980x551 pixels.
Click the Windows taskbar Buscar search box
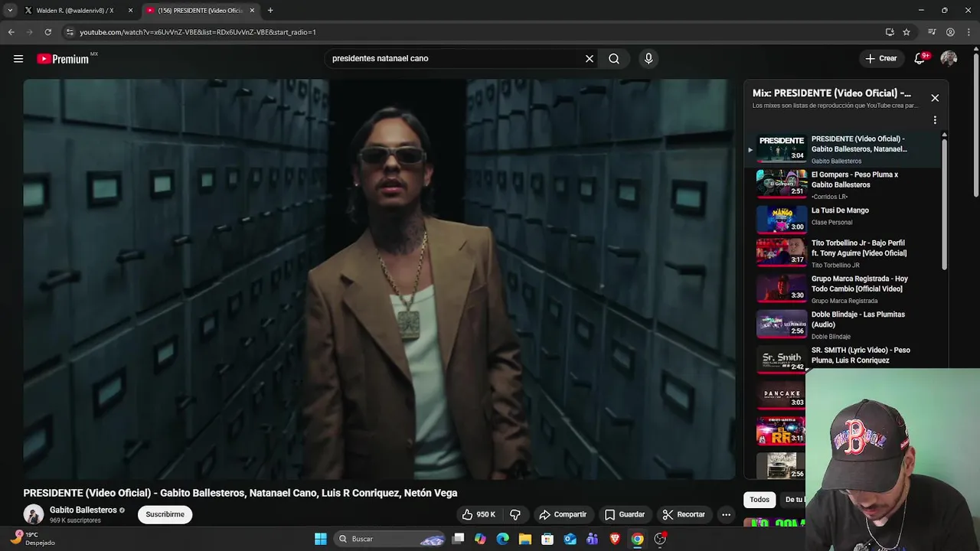coord(390,539)
